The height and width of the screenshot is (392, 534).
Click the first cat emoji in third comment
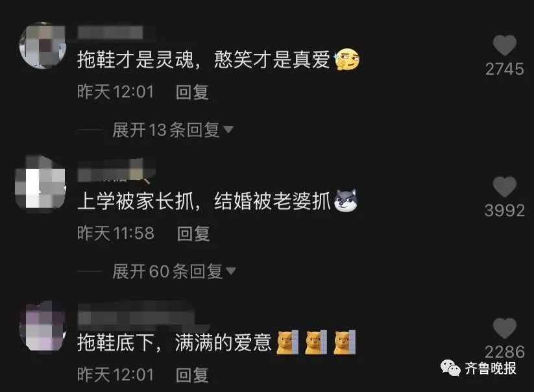click(x=288, y=342)
